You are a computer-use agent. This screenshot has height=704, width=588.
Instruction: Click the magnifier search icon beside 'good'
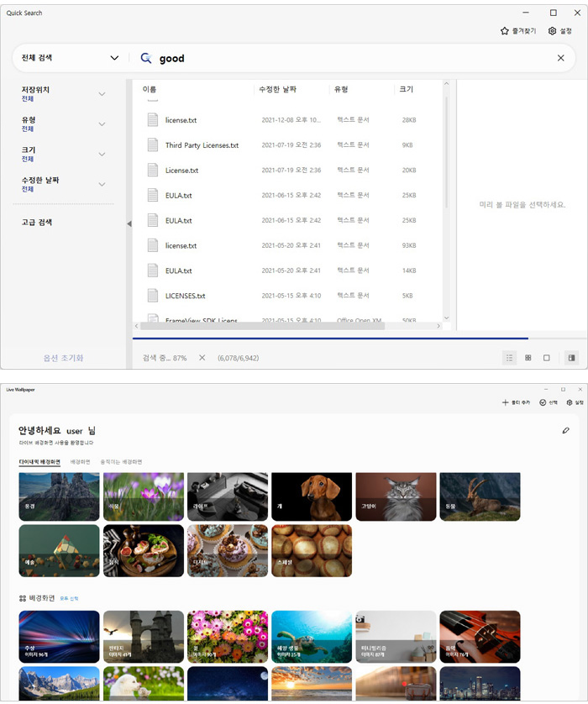pyautogui.click(x=146, y=58)
